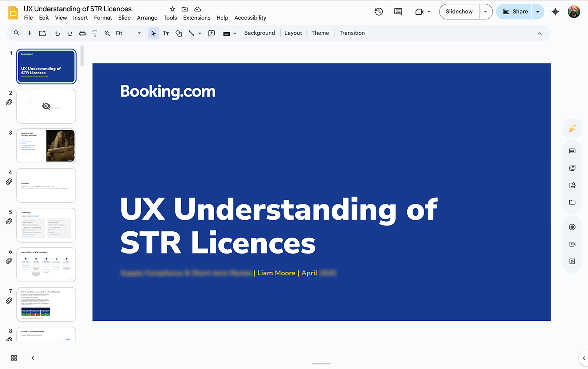Open the Insert menu
Screen dimensions: 588x369
click(80, 17)
